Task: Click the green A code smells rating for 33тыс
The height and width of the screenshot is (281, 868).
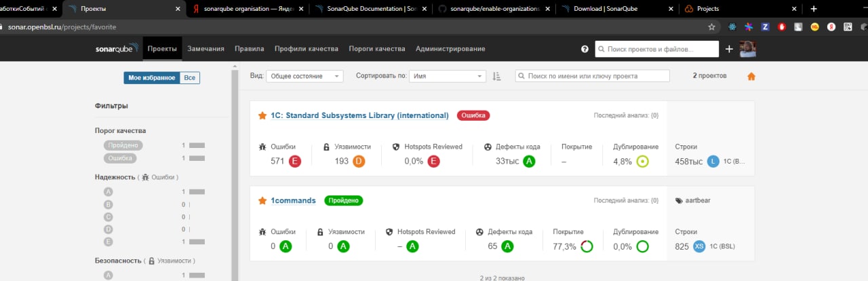Action: pyautogui.click(x=529, y=161)
